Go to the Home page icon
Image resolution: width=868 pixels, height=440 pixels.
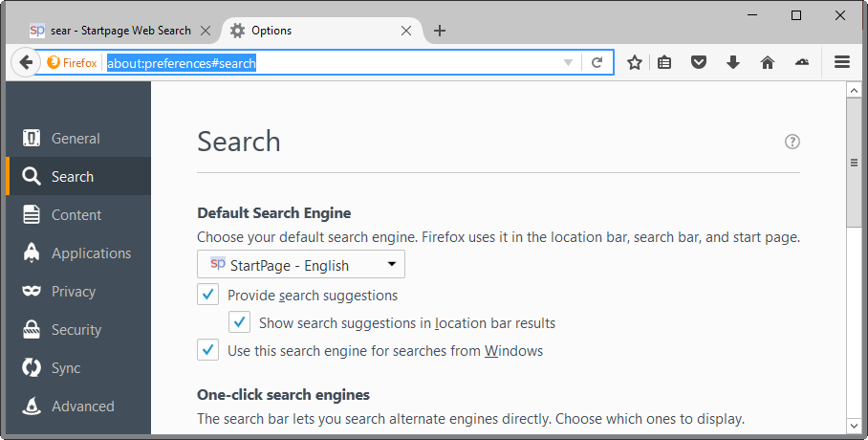tap(768, 62)
